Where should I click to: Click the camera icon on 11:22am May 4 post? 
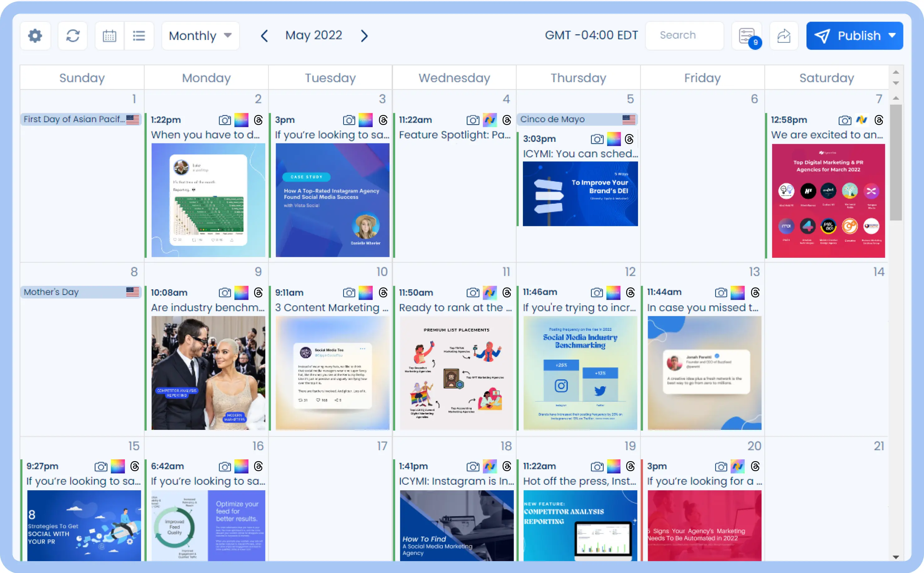click(473, 120)
